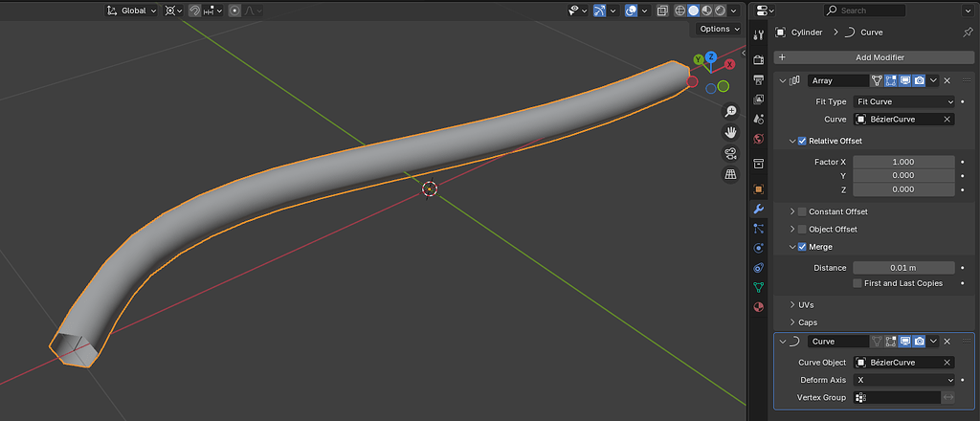Open the Object Constraints tab
This screenshot has height=421, width=980.
(758, 267)
